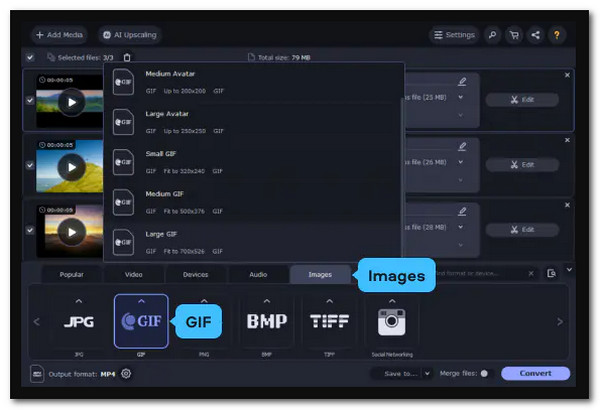Open help question mark icon
600x410 pixels.
557,35
